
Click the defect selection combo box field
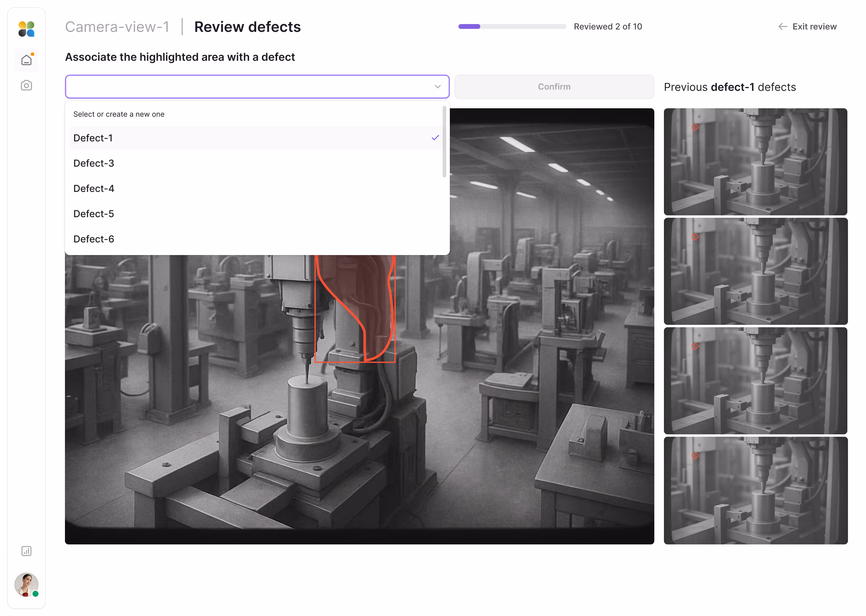[257, 87]
